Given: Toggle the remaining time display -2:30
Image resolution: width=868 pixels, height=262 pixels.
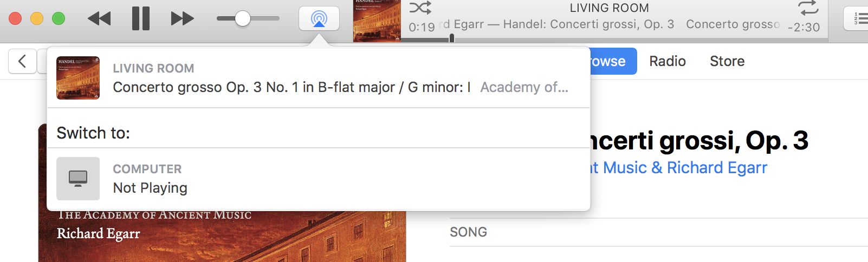Looking at the screenshot, I should pos(804,27).
